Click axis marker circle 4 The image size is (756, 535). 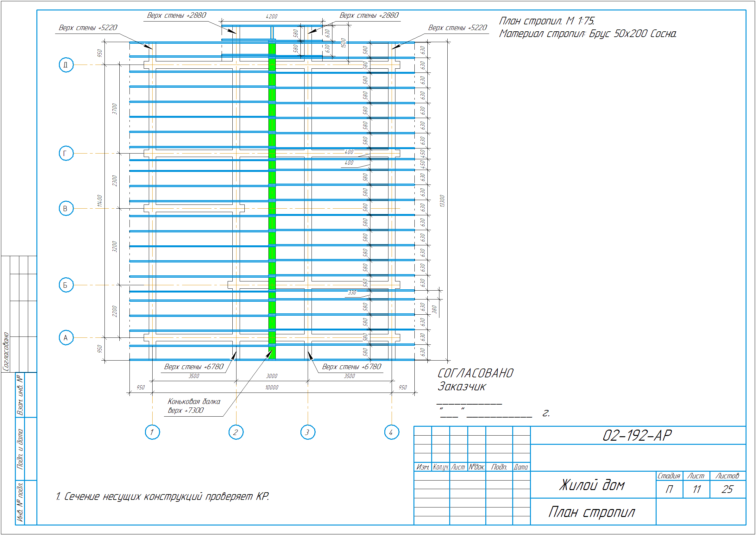pyautogui.click(x=392, y=432)
